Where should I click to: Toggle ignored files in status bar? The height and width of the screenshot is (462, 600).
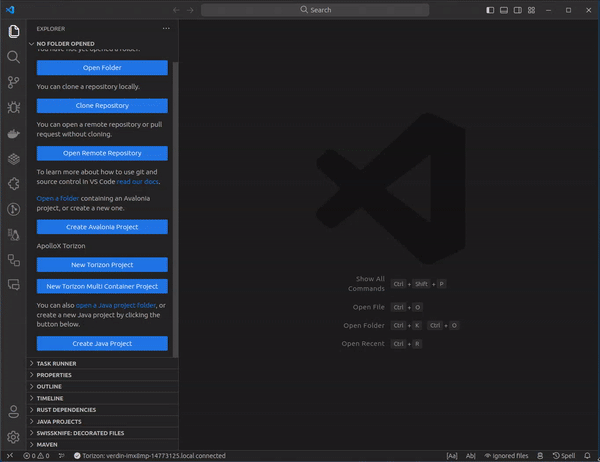pos(506,455)
